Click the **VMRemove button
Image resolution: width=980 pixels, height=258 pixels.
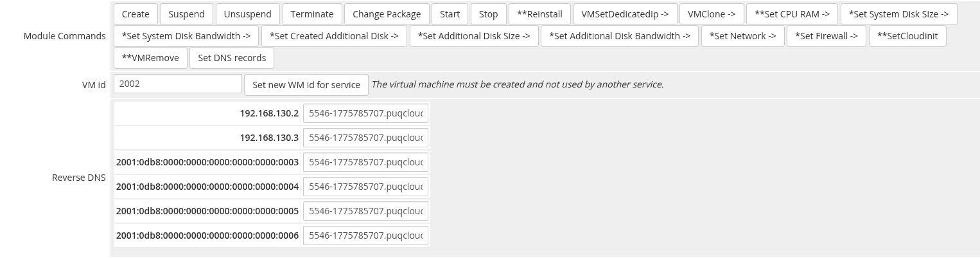click(150, 58)
